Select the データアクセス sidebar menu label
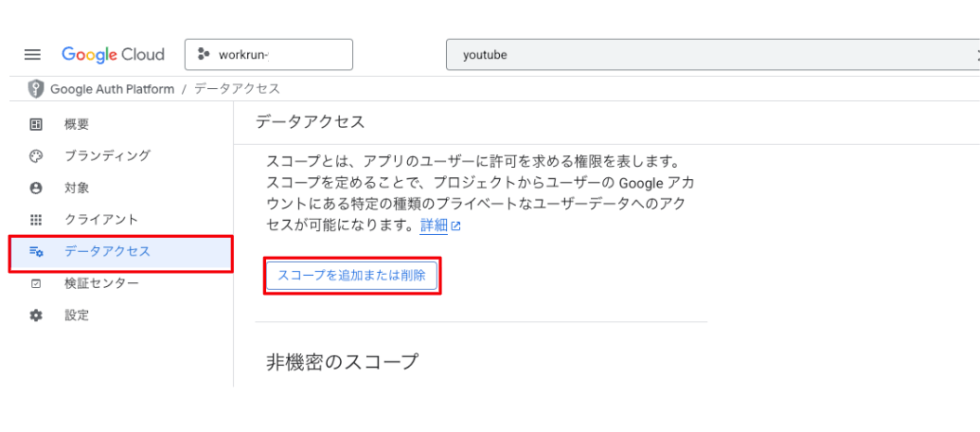Screen dimensions: 980x432 [x=107, y=252]
